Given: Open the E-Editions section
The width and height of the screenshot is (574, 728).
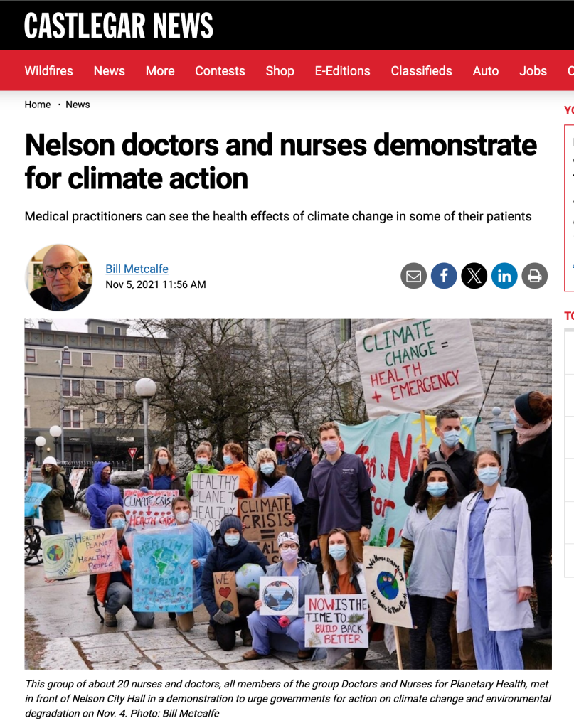Looking at the screenshot, I should click(343, 70).
